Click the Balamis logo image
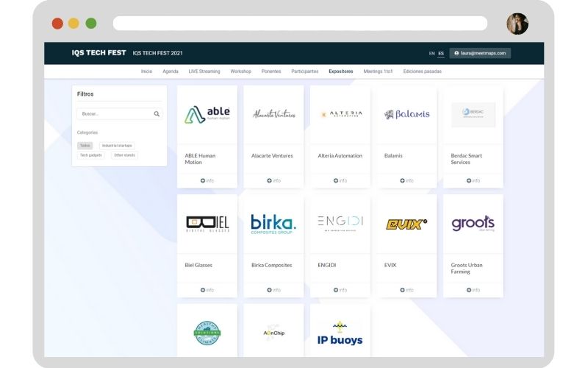Image resolution: width=588 pixels, height=368 pixels. (x=407, y=114)
